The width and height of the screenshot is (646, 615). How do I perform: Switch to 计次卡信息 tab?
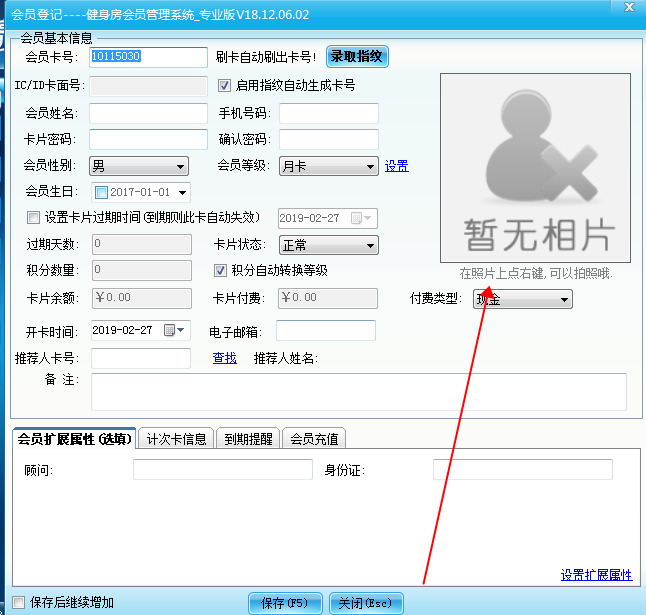176,439
